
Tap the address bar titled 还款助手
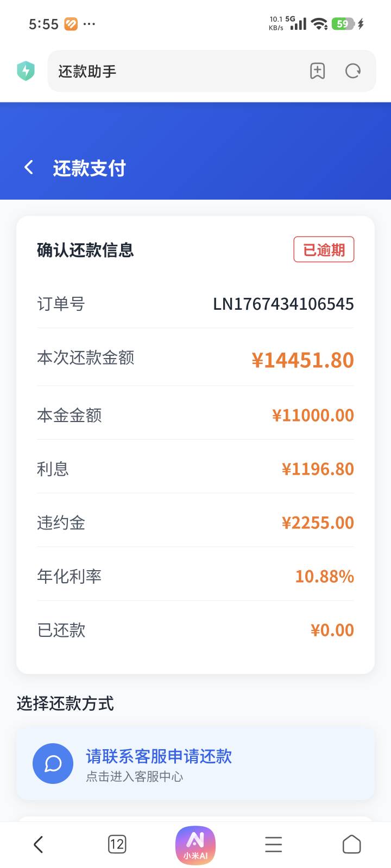point(174,71)
